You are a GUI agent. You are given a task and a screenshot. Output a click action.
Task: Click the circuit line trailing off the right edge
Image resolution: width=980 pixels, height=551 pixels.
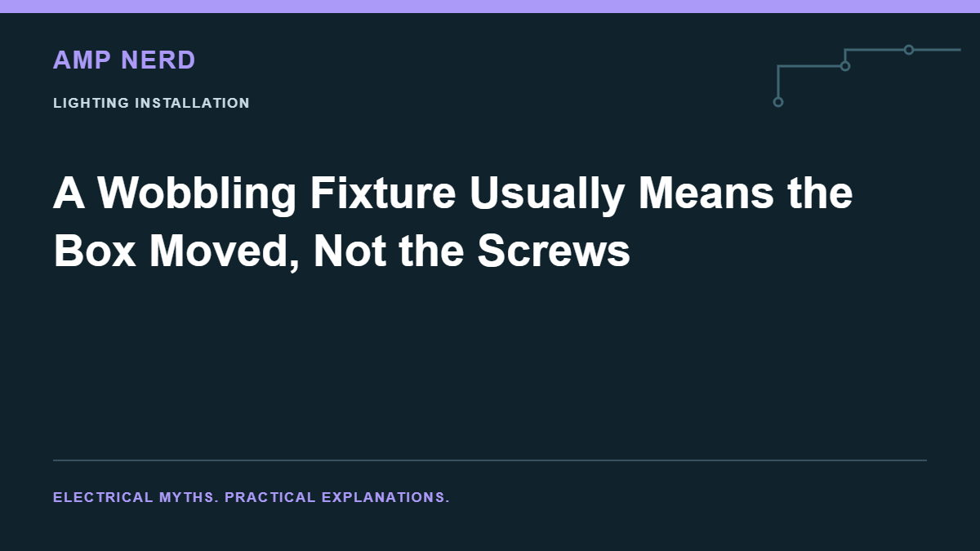pyautogui.click(x=938, y=50)
